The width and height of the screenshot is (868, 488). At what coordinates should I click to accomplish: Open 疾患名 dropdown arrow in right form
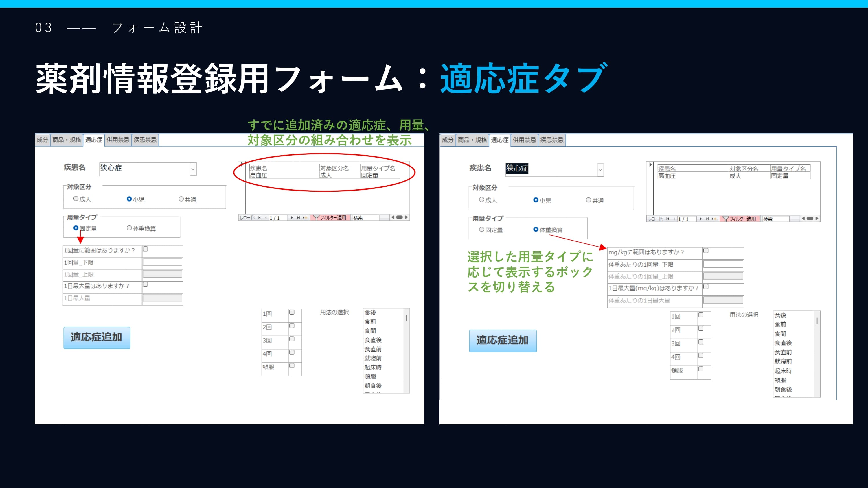point(600,170)
